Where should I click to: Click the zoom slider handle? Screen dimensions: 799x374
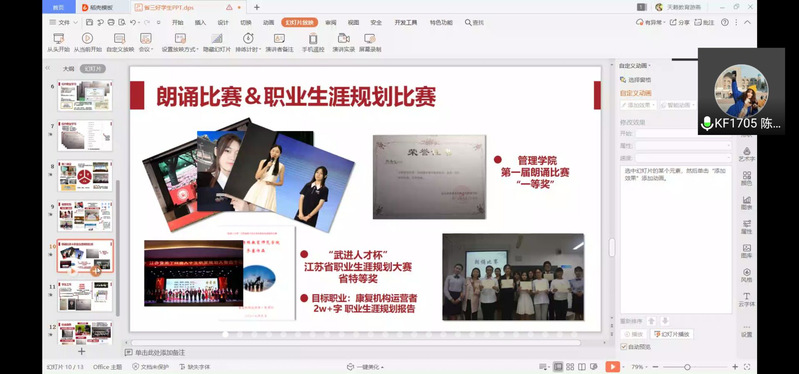tap(687, 367)
